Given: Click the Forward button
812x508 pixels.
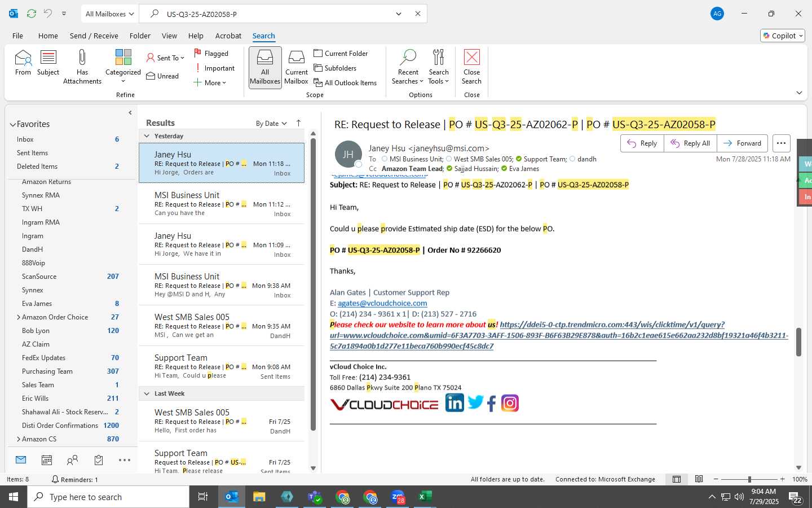Looking at the screenshot, I should [742, 143].
